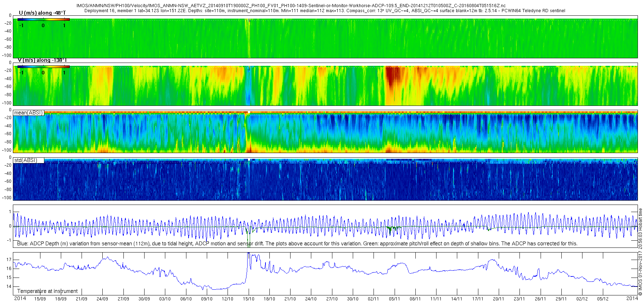Click the '09/10' date tick label
Viewport: 644px width, 304px height.
[207, 299]
